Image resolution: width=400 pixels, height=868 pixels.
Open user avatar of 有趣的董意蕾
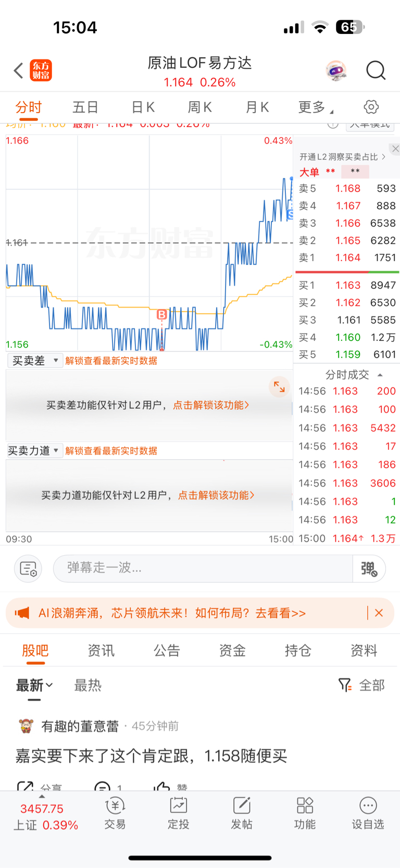tap(26, 726)
